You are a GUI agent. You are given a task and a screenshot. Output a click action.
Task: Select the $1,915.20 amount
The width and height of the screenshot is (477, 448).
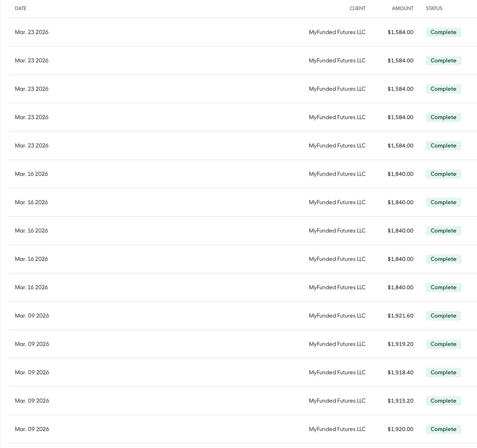pyautogui.click(x=400, y=401)
